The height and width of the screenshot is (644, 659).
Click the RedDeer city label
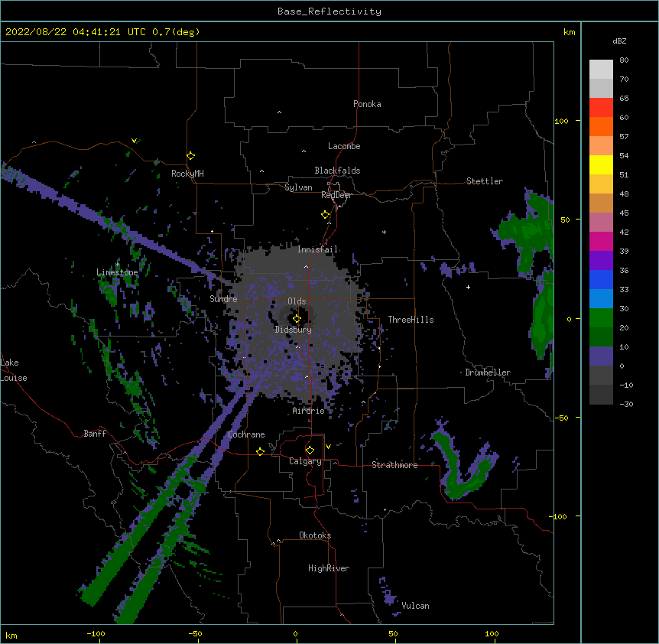point(336,195)
